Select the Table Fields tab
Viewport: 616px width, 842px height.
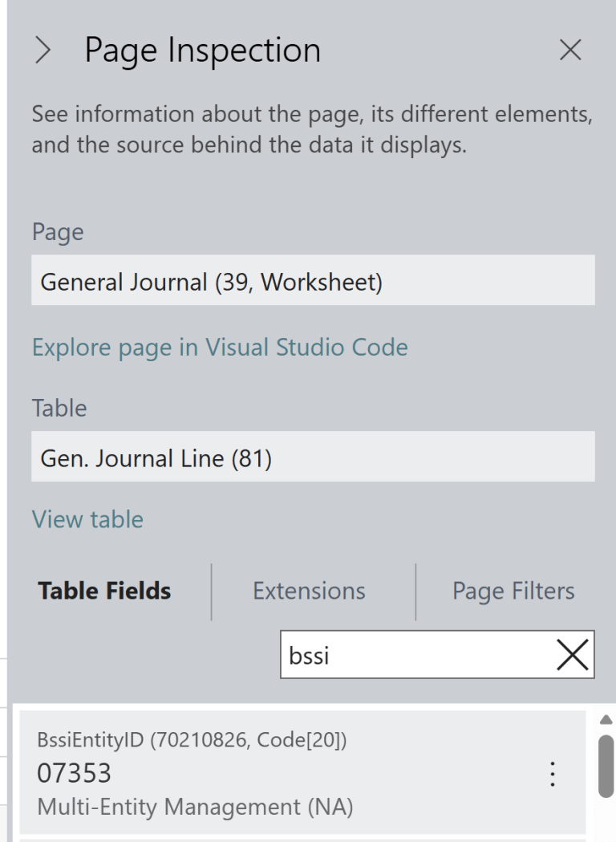(104, 591)
